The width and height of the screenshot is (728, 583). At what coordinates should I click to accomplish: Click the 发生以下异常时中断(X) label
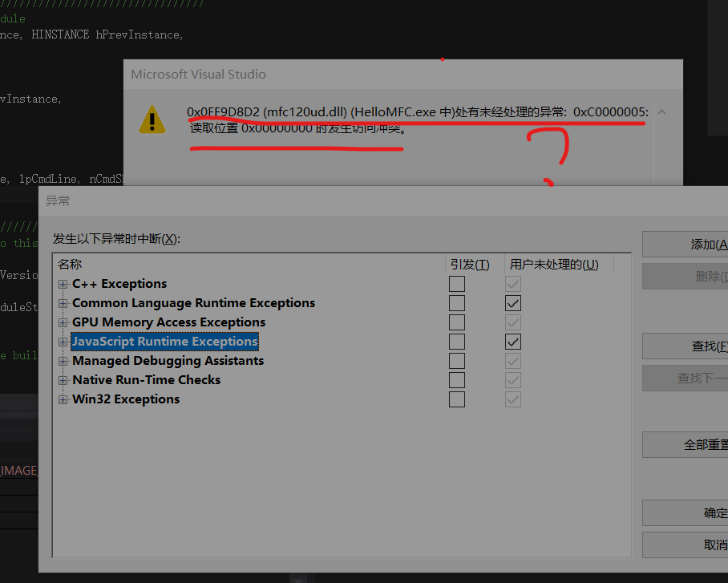[x=116, y=239]
